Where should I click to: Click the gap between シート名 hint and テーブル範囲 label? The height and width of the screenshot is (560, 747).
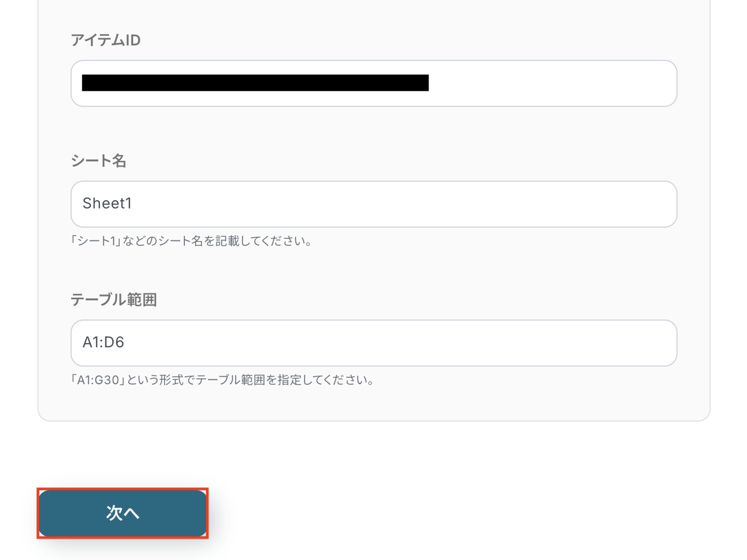(x=374, y=270)
